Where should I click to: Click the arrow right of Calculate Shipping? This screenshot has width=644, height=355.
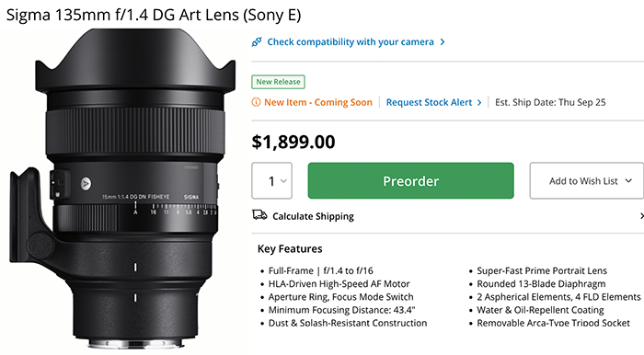click(641, 216)
